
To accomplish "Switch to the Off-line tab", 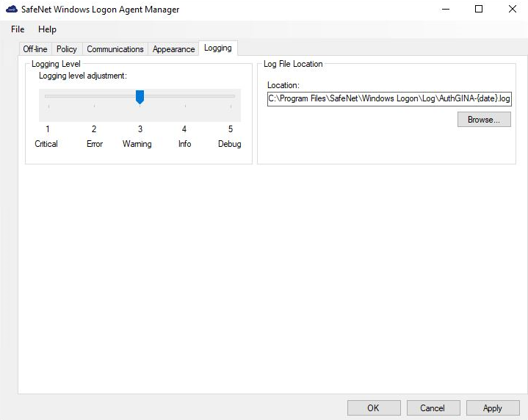I will click(x=35, y=49).
